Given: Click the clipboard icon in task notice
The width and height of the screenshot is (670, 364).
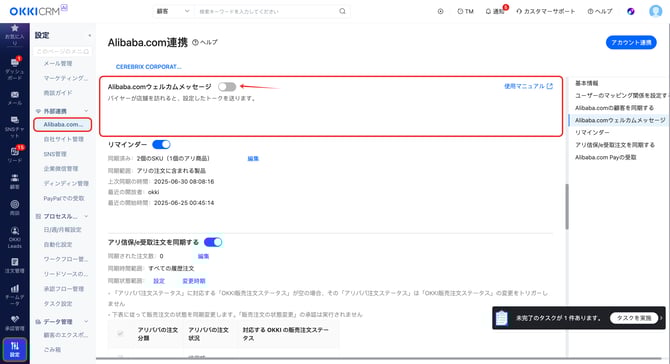Looking at the screenshot, I should (502, 318).
